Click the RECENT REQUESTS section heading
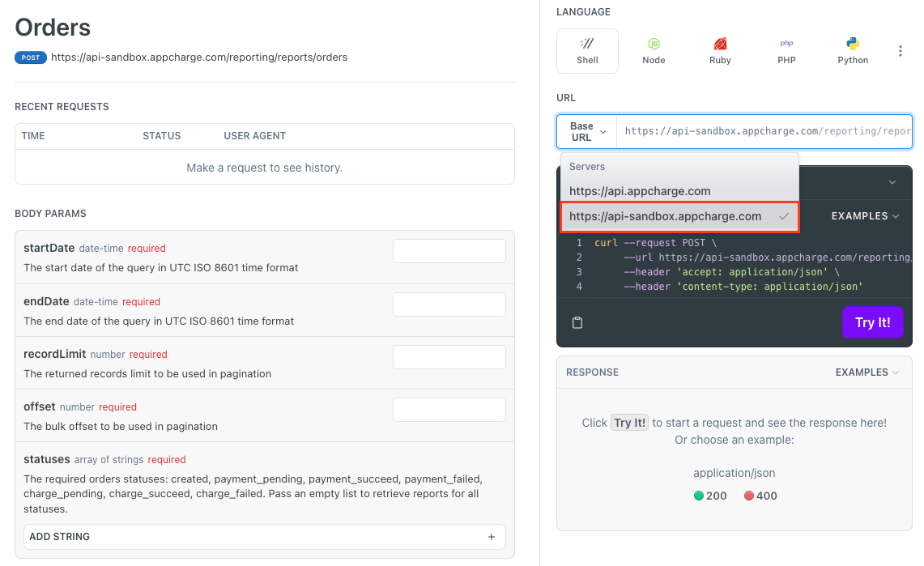924x566 pixels. [62, 107]
